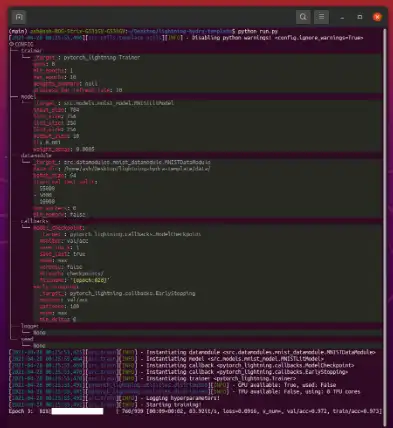Click the 'input_size: 784' line

click(x=56, y=110)
